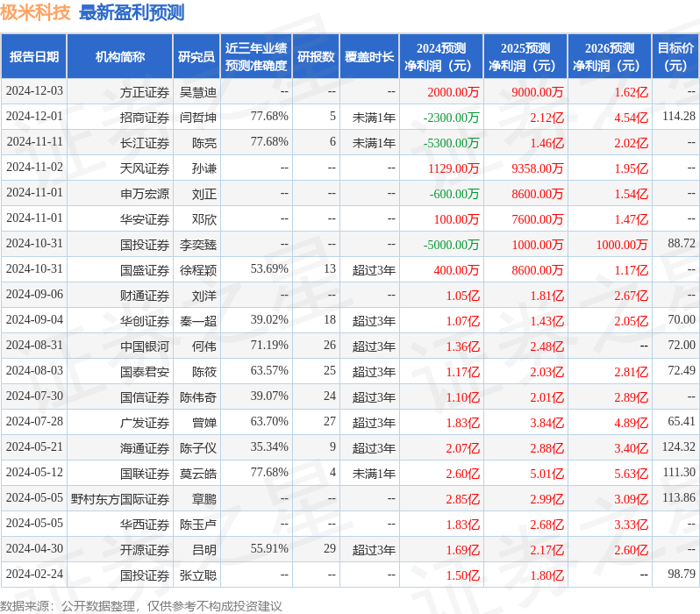This screenshot has height=614, width=700.
Task: Click the 9358.00万 forecast value
Action: coord(538,168)
